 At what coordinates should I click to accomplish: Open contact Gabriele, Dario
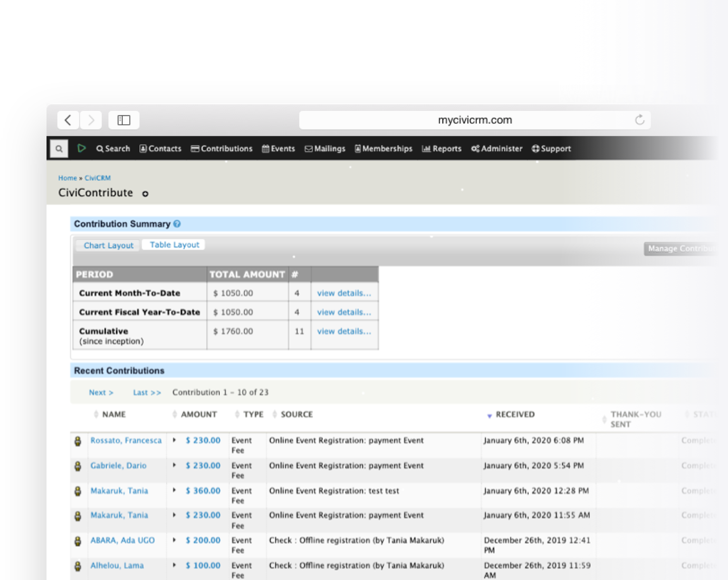118,466
